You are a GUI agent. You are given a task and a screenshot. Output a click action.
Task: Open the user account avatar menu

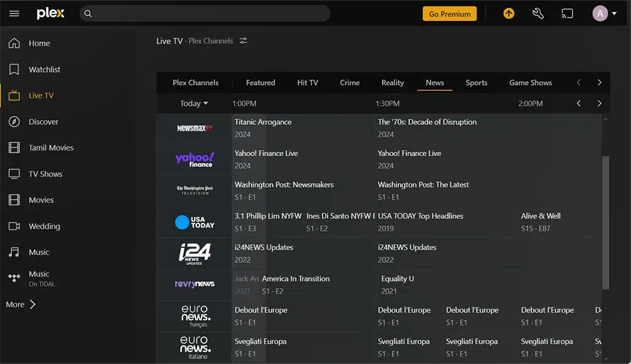604,13
